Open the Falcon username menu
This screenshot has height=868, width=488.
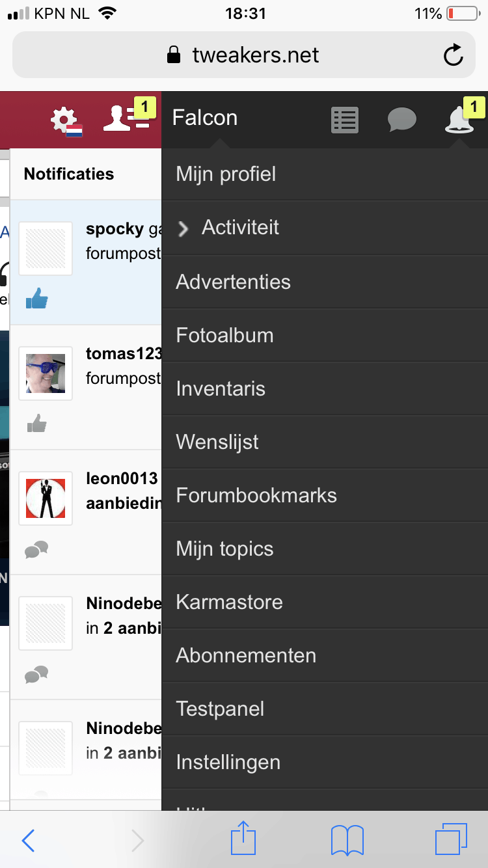[x=205, y=118]
